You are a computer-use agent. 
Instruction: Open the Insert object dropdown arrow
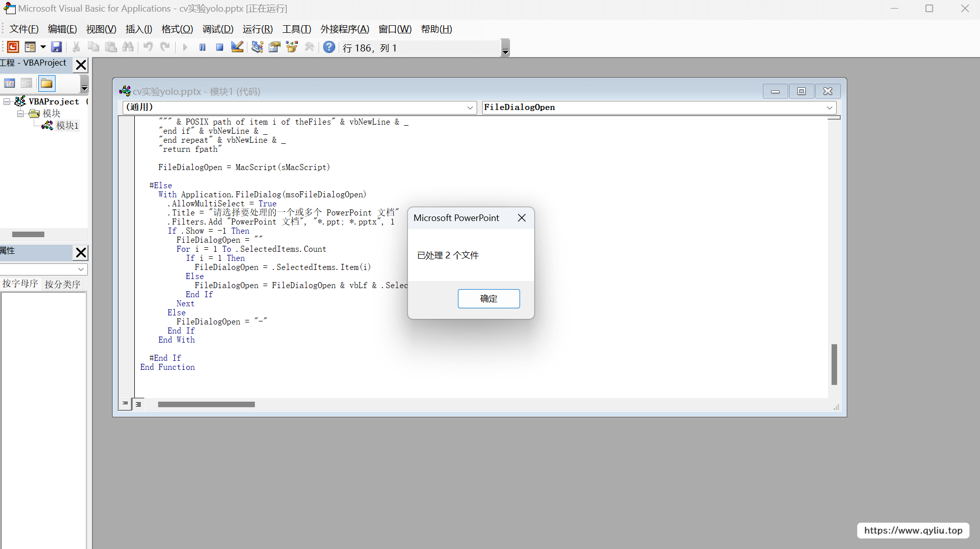coord(43,47)
